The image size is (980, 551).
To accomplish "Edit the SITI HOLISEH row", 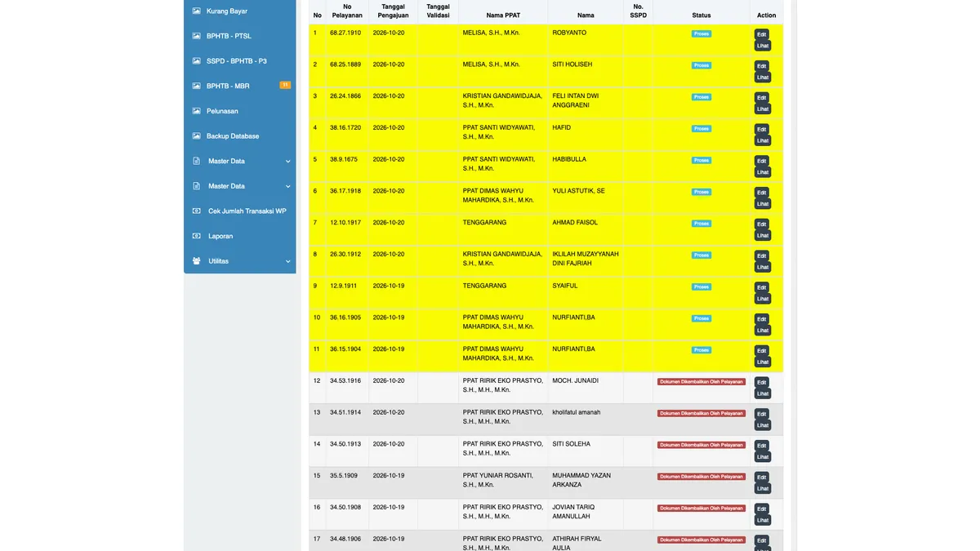I will point(762,66).
